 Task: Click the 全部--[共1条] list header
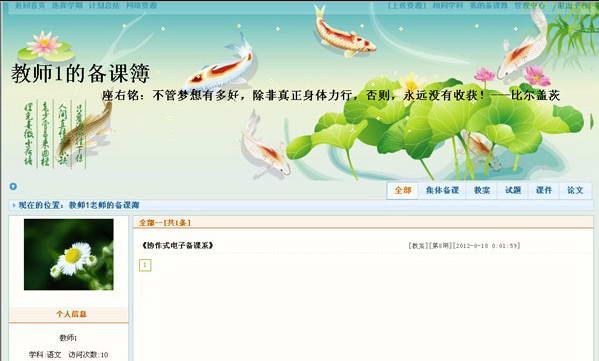[165, 223]
